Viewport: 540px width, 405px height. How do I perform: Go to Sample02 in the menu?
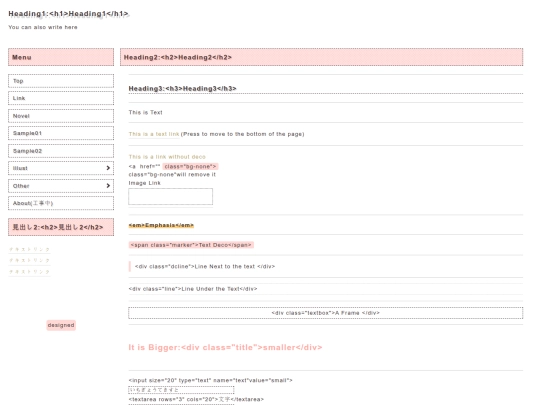point(61,151)
